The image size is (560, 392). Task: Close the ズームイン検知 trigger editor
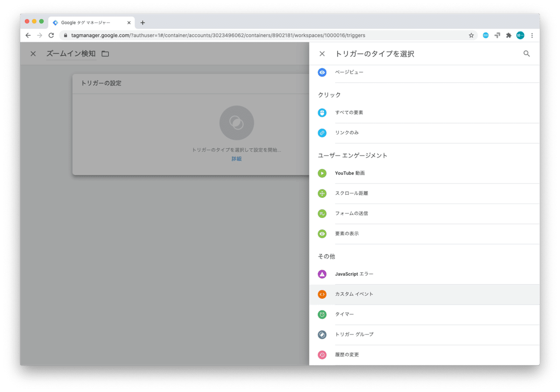[33, 54]
